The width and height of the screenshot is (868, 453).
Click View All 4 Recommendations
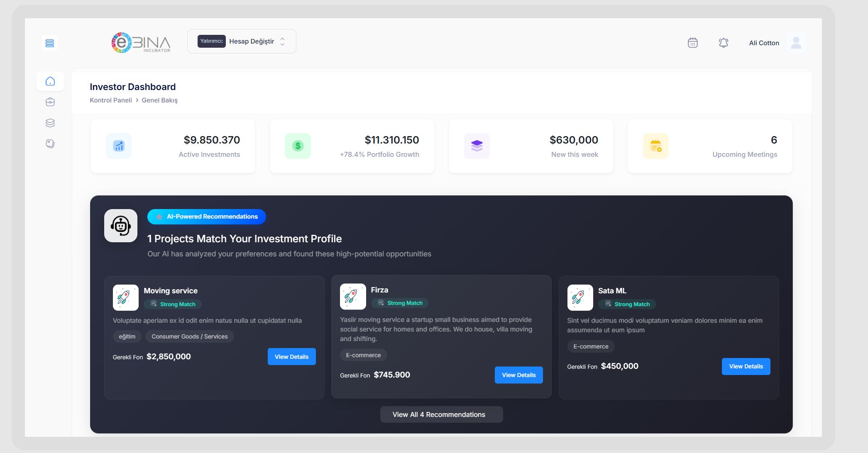[x=441, y=414]
